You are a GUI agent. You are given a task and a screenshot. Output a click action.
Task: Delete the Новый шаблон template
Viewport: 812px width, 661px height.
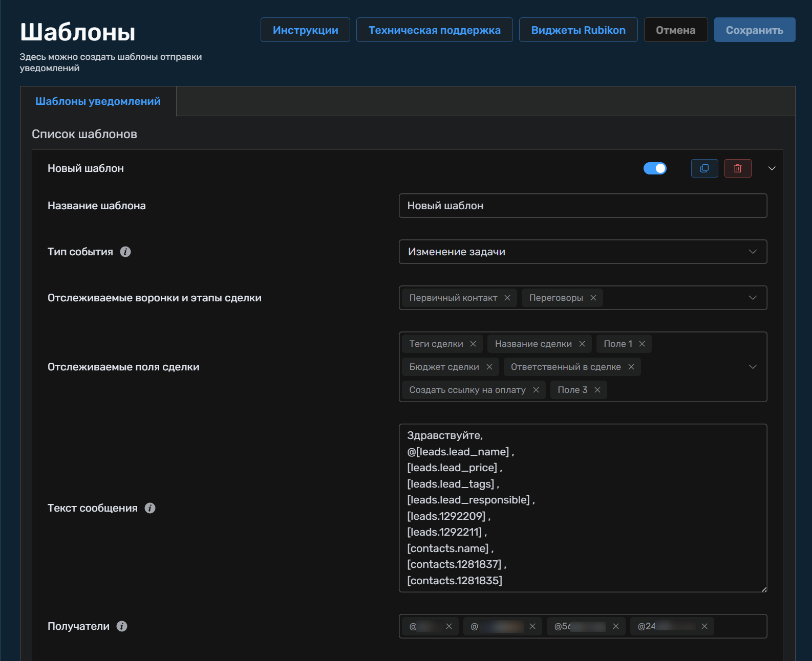click(738, 168)
